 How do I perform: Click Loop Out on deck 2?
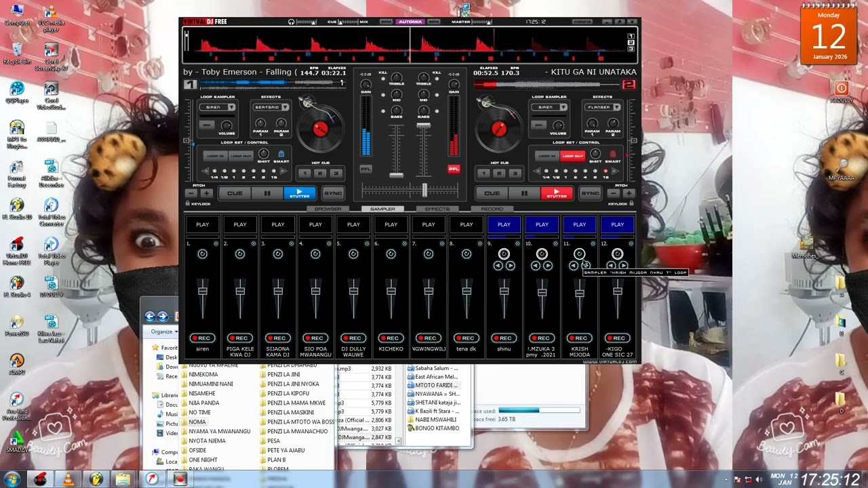coord(573,156)
